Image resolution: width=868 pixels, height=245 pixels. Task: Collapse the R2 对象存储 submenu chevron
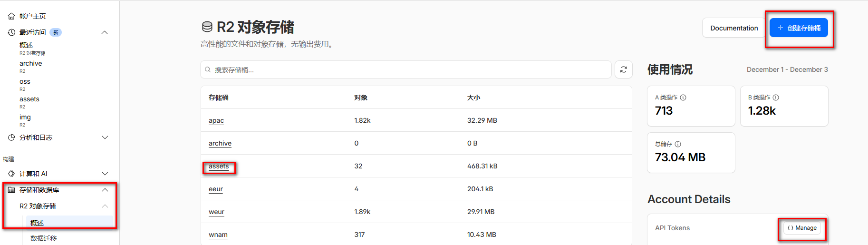coord(105,206)
